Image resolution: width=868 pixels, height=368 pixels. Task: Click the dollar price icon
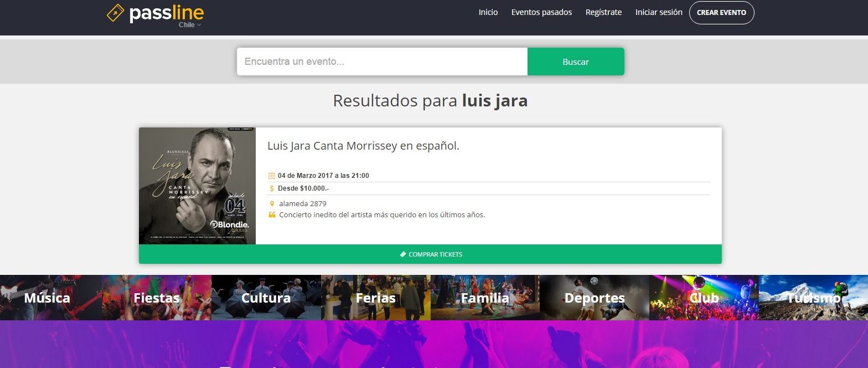tap(272, 188)
